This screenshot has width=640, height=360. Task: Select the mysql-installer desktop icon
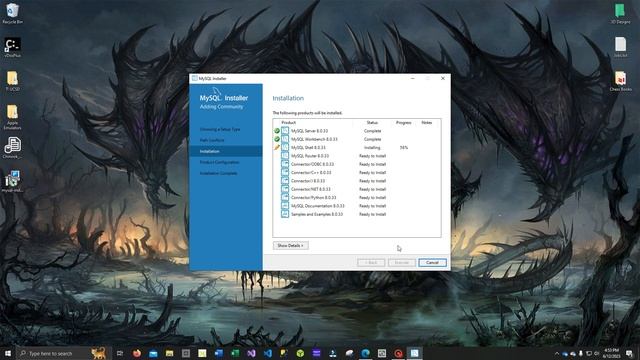(12, 181)
